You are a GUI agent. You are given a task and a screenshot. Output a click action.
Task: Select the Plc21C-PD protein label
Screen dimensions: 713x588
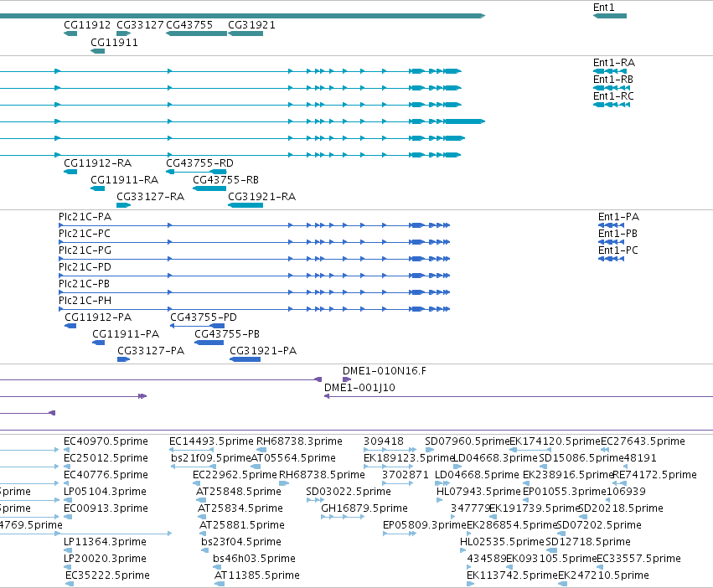pos(85,267)
